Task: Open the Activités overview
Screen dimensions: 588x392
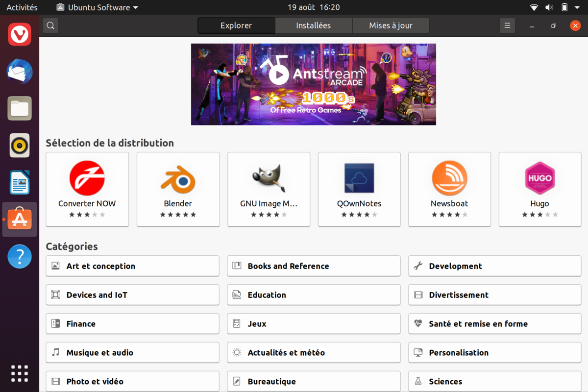Action: (x=22, y=7)
